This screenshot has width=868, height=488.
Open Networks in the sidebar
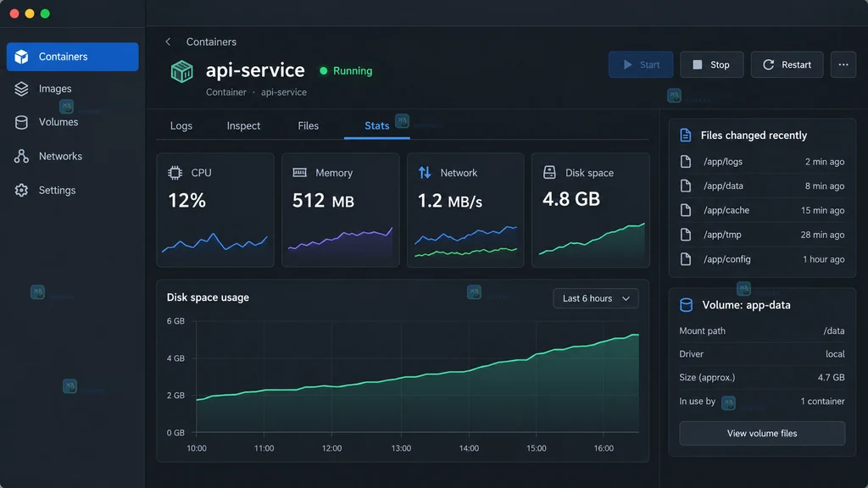(x=73, y=156)
